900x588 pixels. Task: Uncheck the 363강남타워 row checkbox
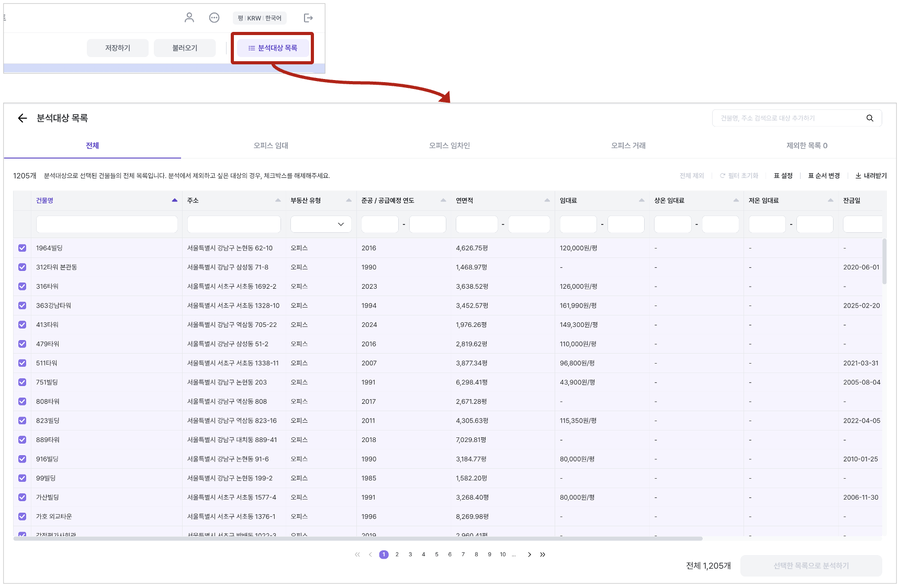pos(22,306)
